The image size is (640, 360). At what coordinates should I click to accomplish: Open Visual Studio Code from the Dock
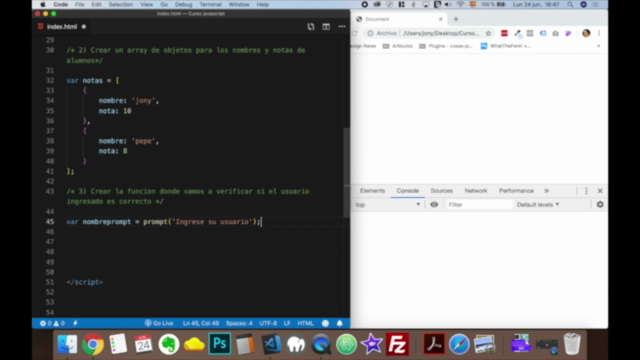tap(271, 344)
